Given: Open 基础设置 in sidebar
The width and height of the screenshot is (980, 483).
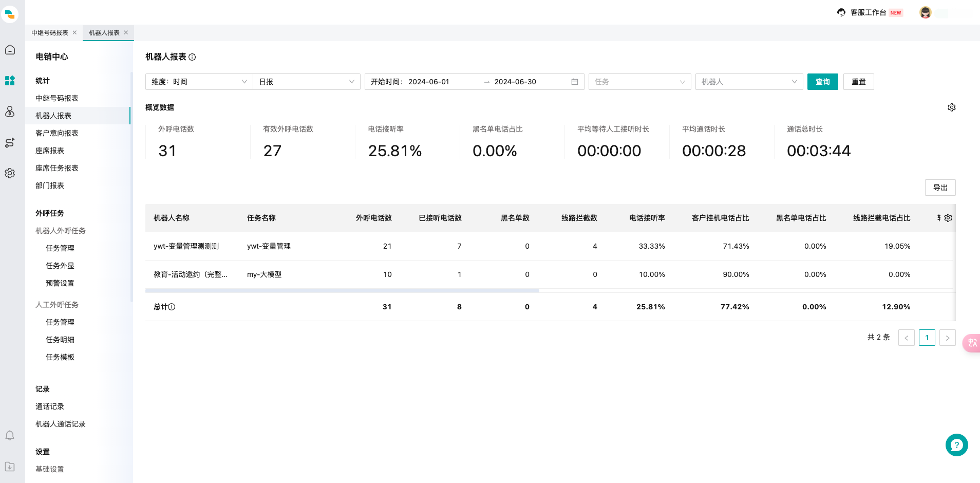Looking at the screenshot, I should [50, 469].
